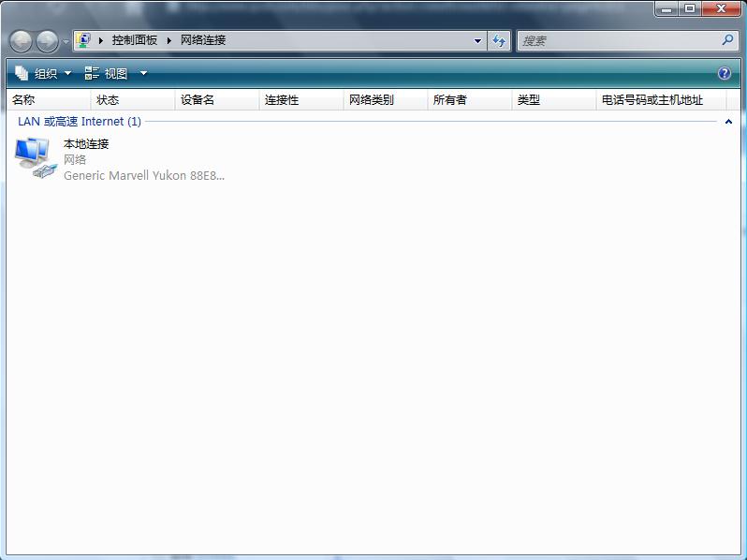The height and width of the screenshot is (560, 747).
Task: Expand the arrow before 网络连接 breadcrumb
Action: click(x=169, y=40)
